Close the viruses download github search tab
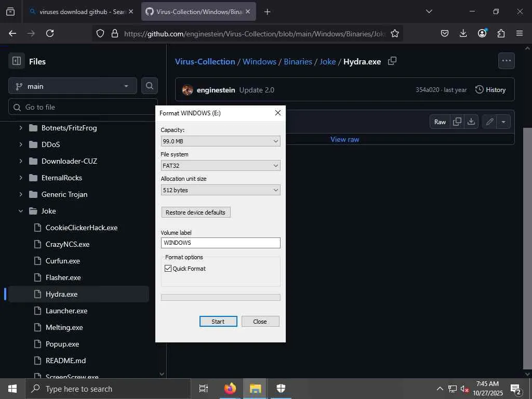Viewport: 532px width, 399px height. [131, 11]
